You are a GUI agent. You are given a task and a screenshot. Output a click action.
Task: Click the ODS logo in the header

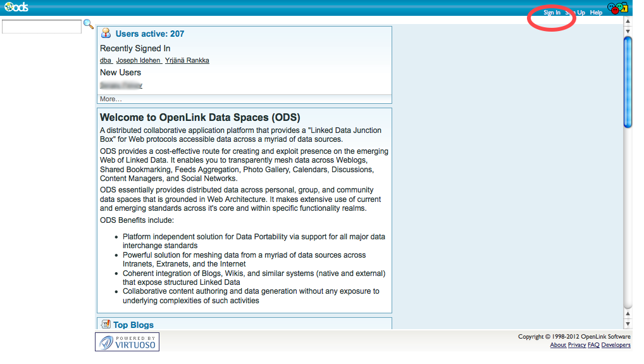click(x=16, y=8)
